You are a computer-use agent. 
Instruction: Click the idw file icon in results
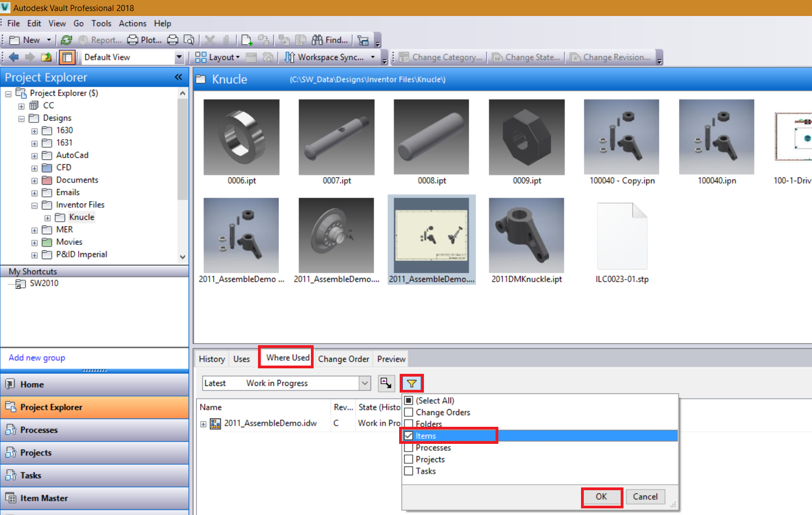pos(216,423)
